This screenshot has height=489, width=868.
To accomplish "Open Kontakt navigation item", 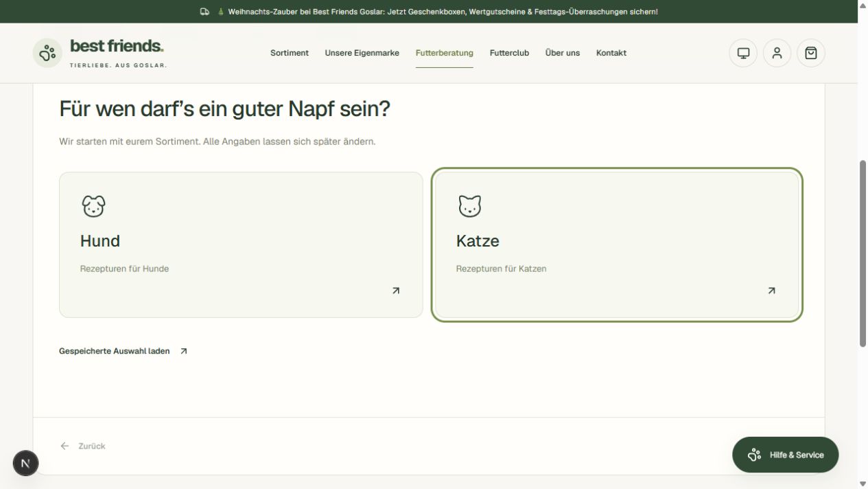I will coord(611,53).
